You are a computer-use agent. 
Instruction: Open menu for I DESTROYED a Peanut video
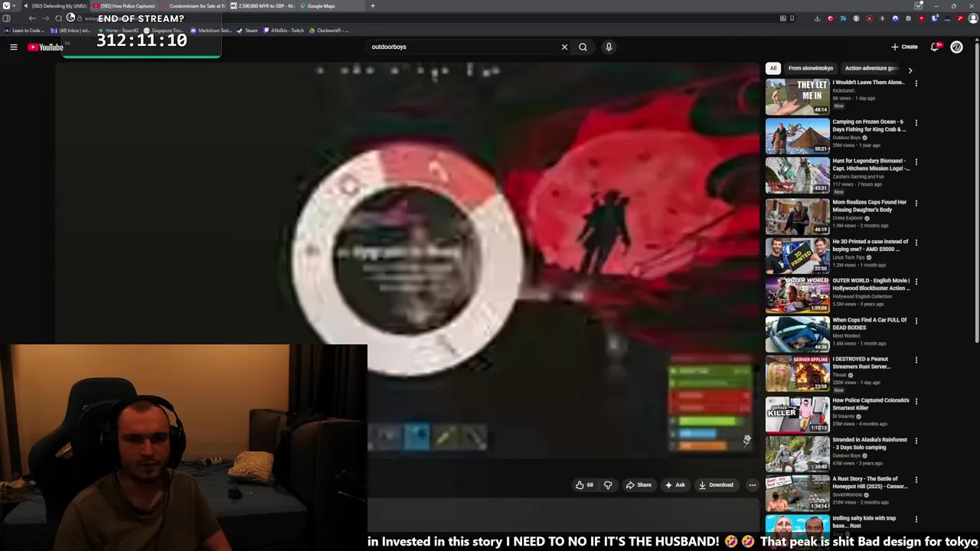[x=916, y=360]
